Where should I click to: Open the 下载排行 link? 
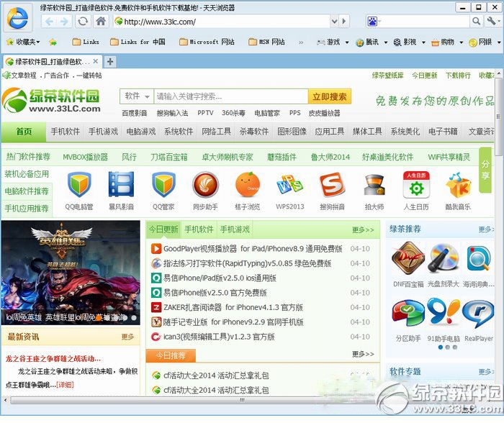point(458,76)
